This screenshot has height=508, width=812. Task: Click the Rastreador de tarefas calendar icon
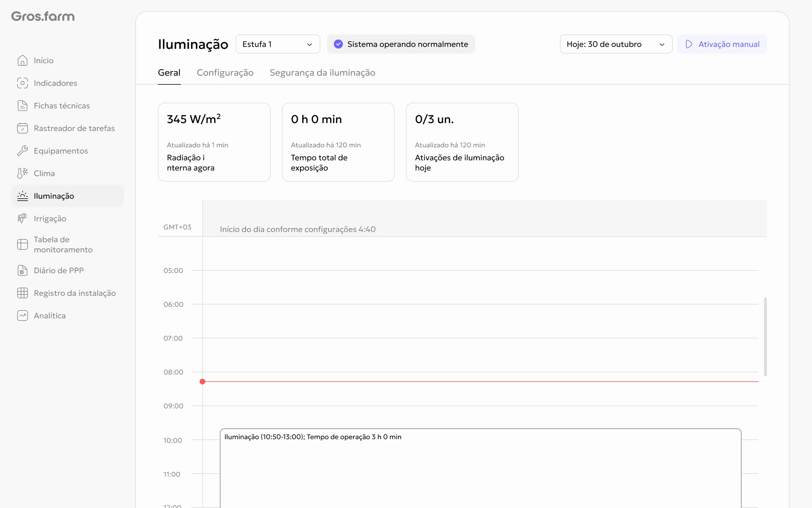point(23,128)
